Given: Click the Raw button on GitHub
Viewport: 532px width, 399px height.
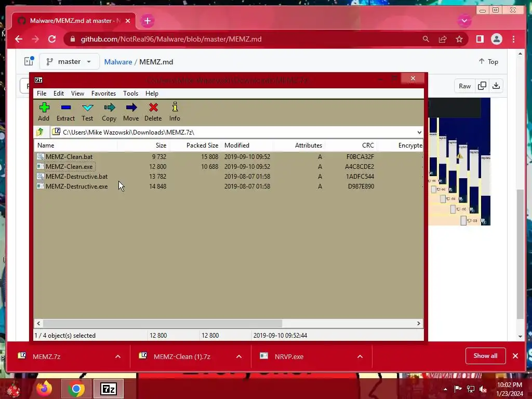Looking at the screenshot, I should coord(464,86).
